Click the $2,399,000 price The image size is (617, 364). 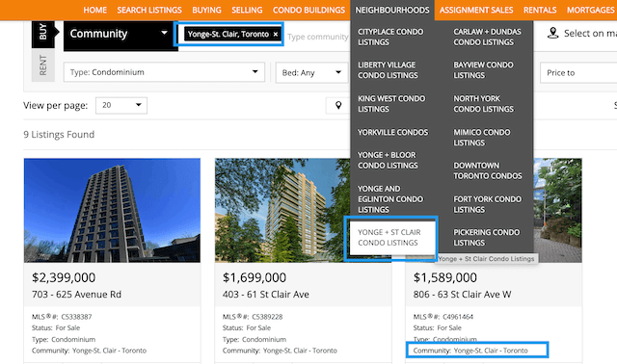point(64,277)
